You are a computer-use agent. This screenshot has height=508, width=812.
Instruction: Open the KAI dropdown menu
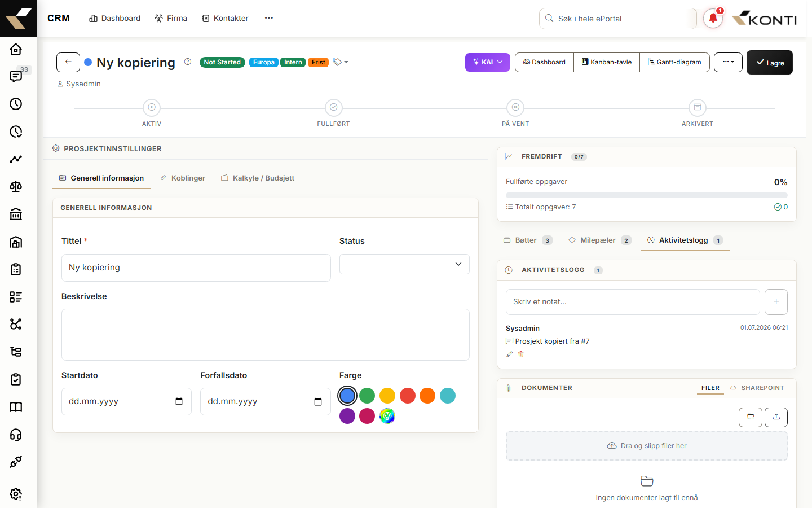click(x=488, y=62)
